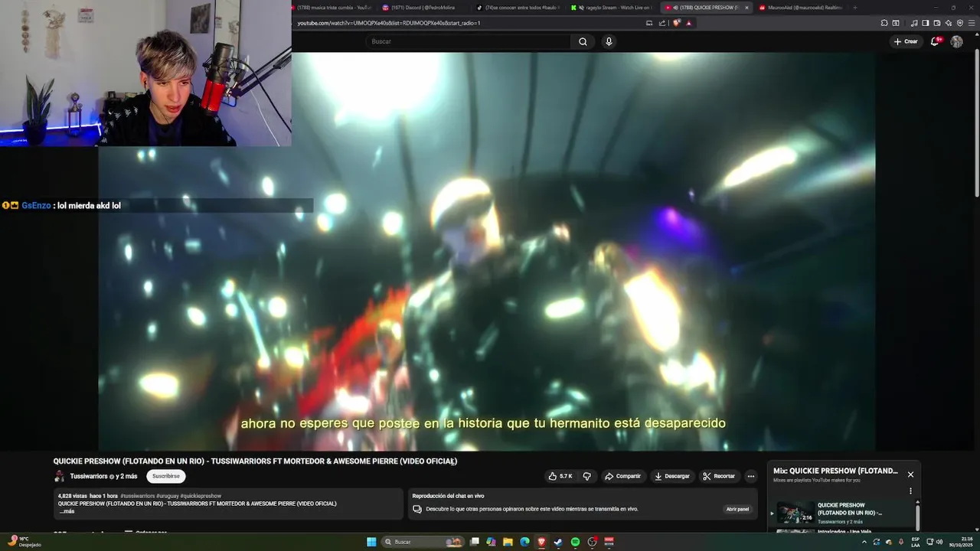The width and height of the screenshot is (980, 551).
Task: Open the #tussiwarriors hashtag link
Action: tap(138, 496)
